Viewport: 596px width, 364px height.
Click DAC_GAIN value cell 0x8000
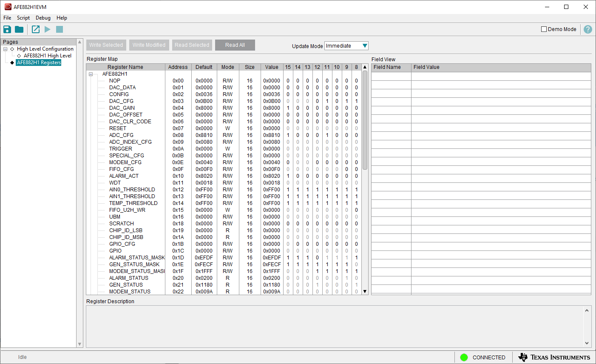272,108
